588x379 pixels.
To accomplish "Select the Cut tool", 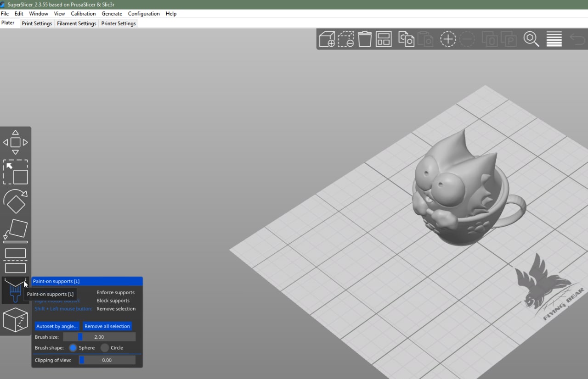I will pyautogui.click(x=16, y=261).
